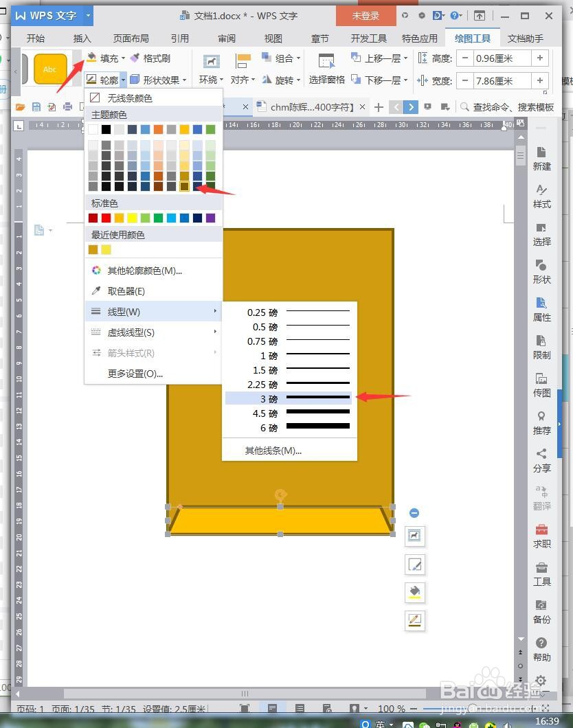The image size is (573, 728).
Task: Open the Review (审阅) ribbon tab
Action: 227,38
